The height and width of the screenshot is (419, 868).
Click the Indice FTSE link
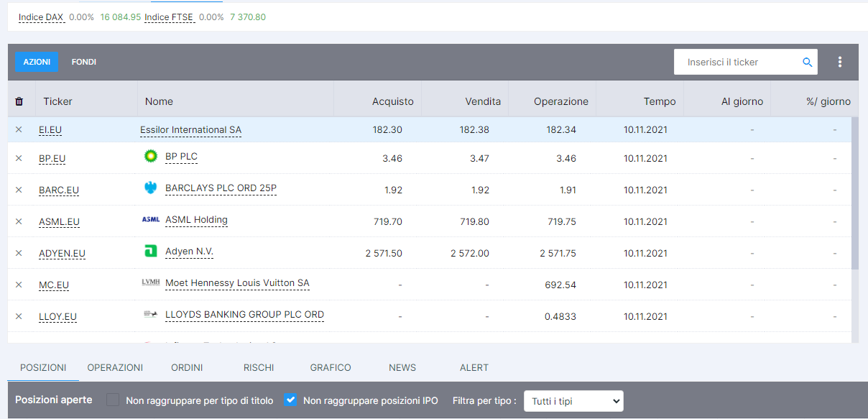click(x=168, y=17)
